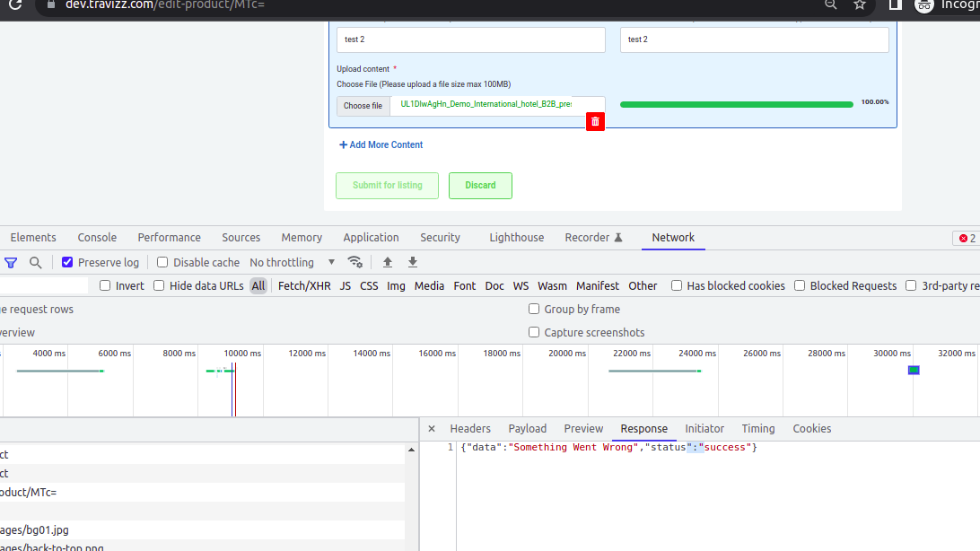Export HAR file with download arrow

[x=413, y=262]
